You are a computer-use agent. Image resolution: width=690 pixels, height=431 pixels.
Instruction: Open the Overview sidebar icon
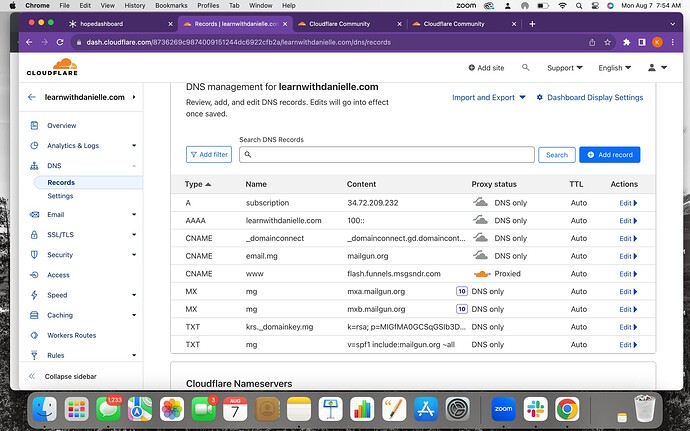(x=34, y=125)
